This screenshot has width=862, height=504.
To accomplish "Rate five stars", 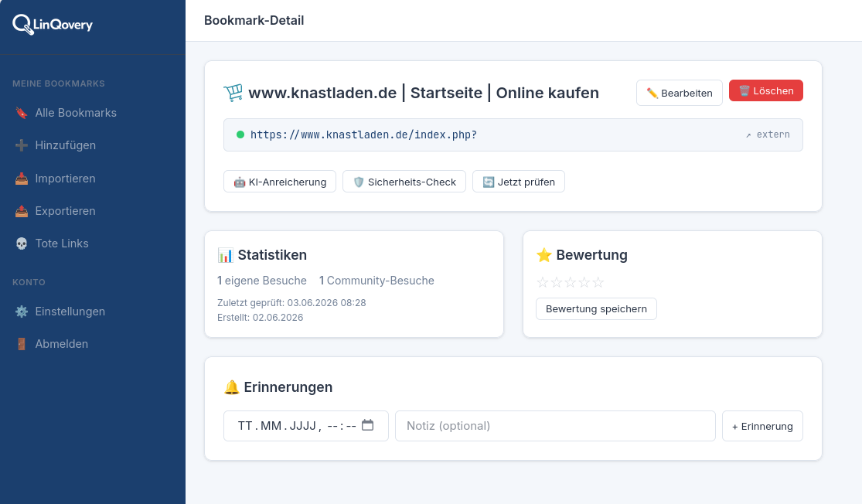I will [598, 282].
